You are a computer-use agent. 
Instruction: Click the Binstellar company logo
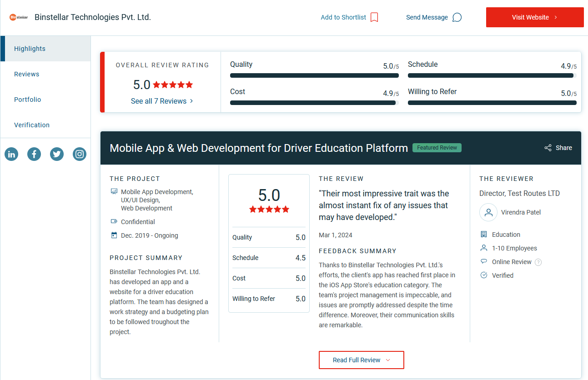(19, 17)
